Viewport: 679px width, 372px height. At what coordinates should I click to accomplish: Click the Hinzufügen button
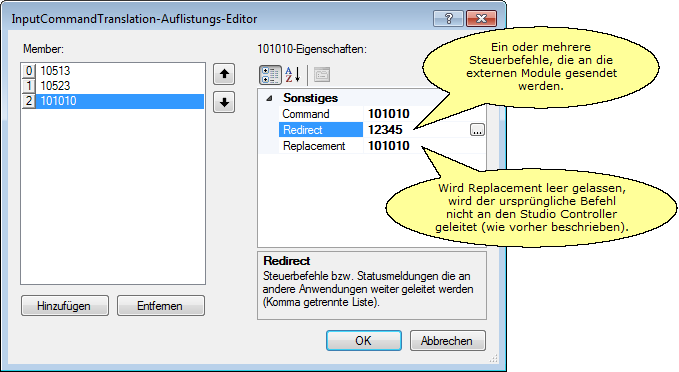(x=65, y=306)
